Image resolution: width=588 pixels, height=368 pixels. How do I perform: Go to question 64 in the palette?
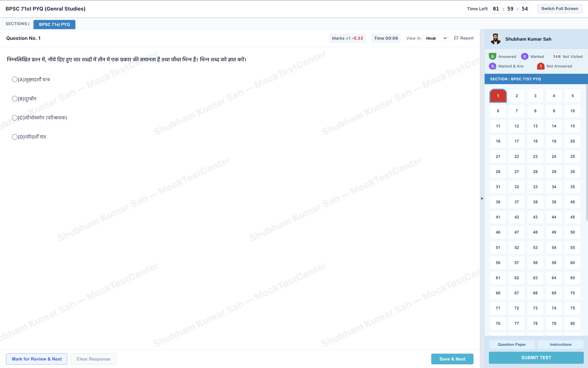click(x=554, y=278)
